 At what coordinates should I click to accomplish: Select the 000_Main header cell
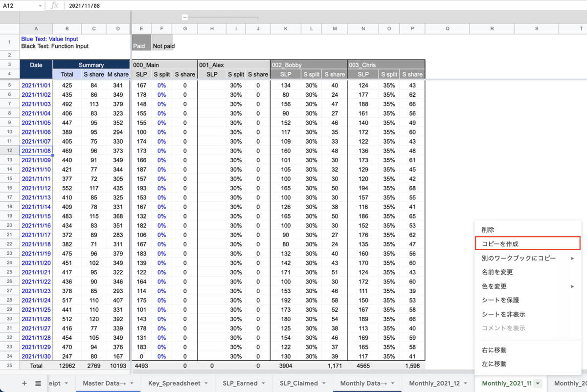[x=164, y=65]
